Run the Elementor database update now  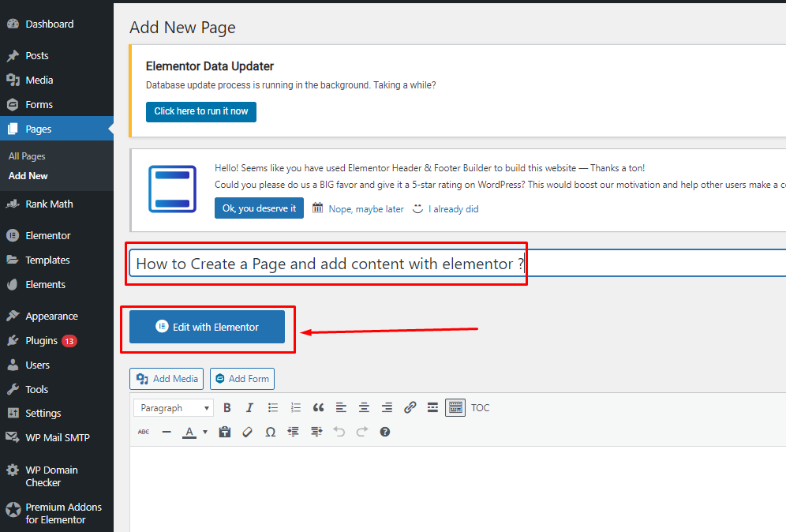pos(201,111)
